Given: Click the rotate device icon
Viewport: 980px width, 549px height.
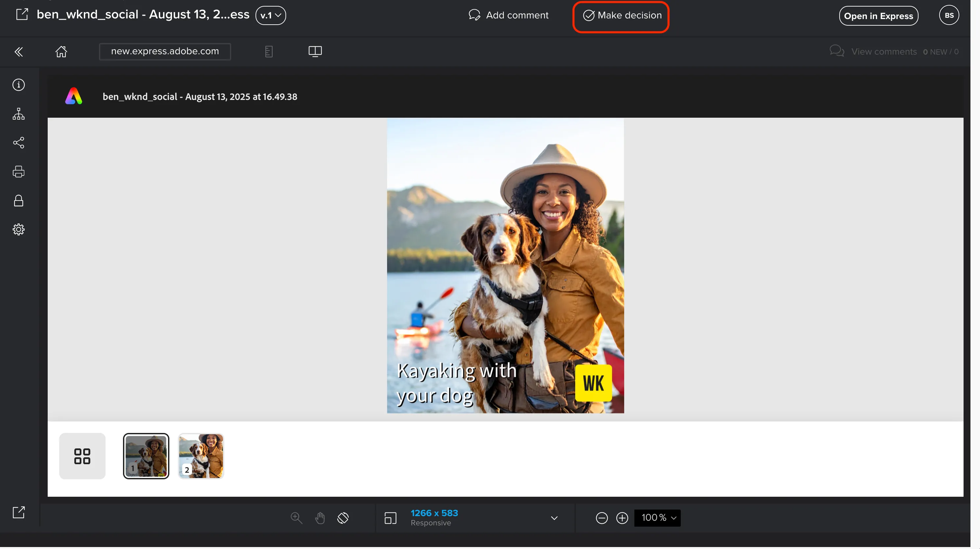Looking at the screenshot, I should pos(343,518).
